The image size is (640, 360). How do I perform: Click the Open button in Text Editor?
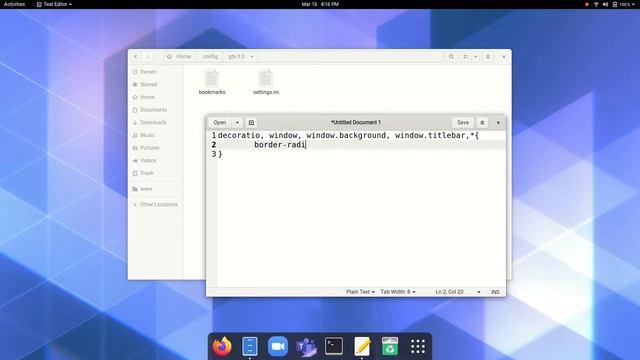pyautogui.click(x=220, y=122)
